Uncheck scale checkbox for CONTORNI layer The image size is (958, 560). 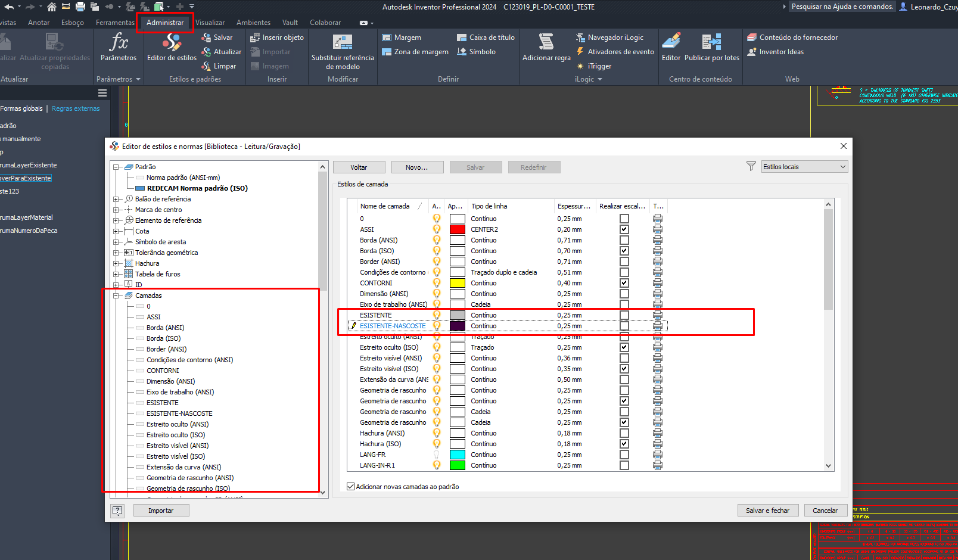click(x=624, y=283)
